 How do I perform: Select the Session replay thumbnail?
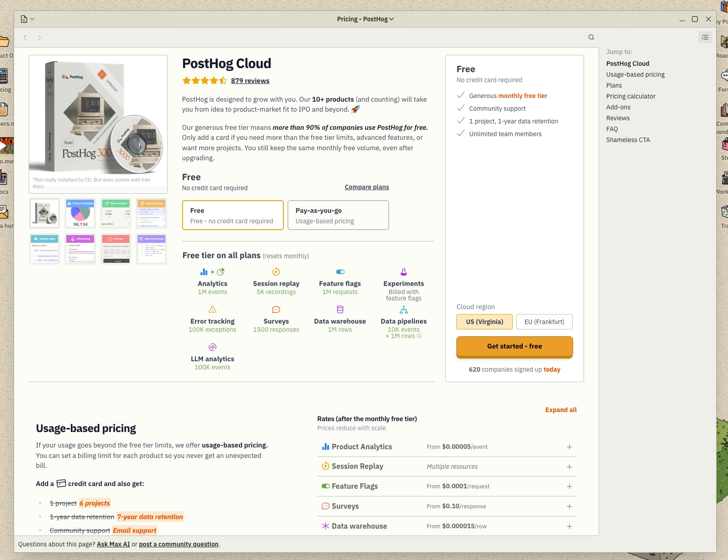(x=152, y=213)
